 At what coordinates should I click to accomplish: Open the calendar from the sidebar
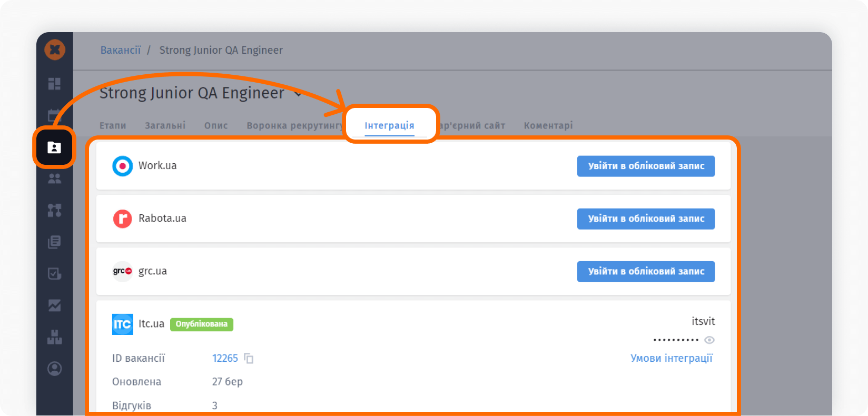[54, 115]
